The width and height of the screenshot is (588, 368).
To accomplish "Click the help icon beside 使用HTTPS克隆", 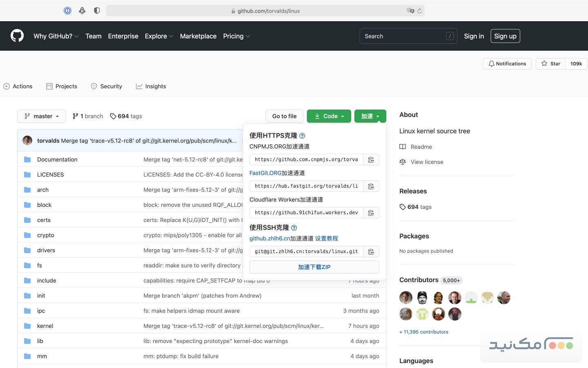I will 302,135.
